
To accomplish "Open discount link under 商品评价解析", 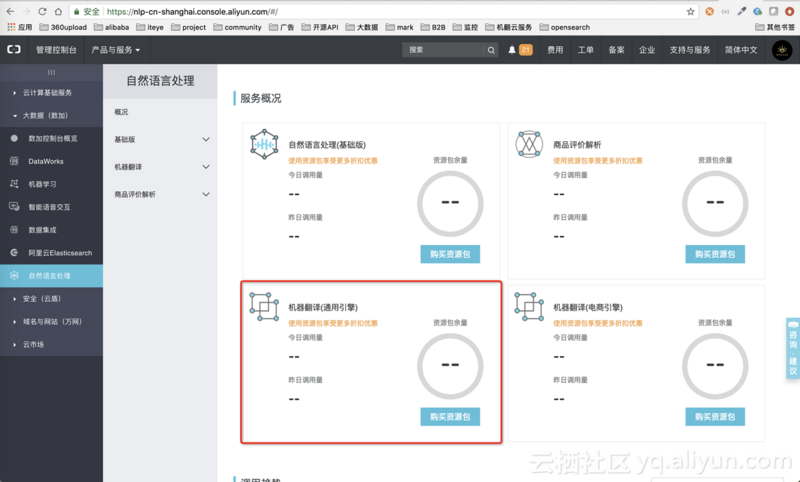I will pyautogui.click(x=597, y=161).
